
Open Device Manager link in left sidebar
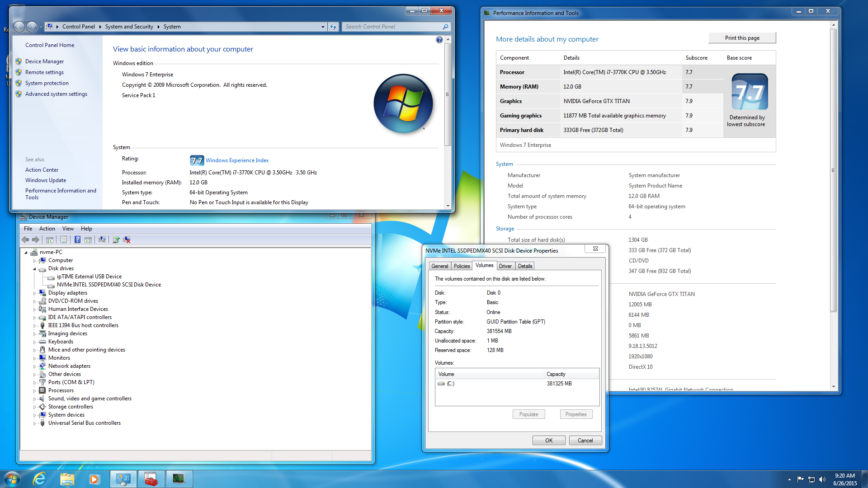point(44,61)
